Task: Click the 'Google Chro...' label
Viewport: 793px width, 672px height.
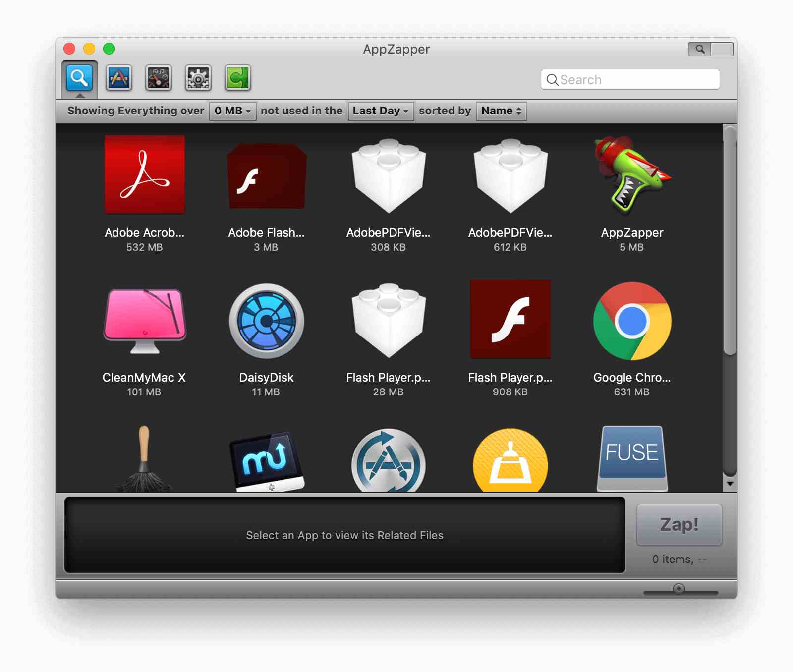Action: [x=632, y=378]
